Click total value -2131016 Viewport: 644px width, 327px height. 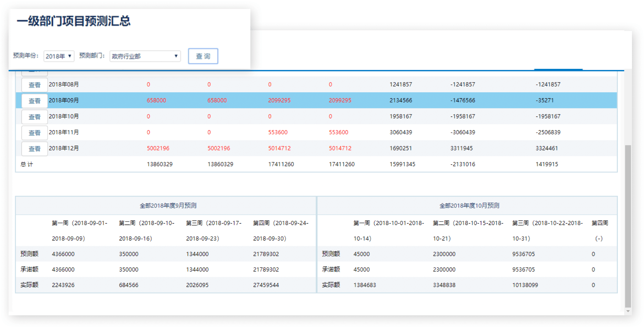click(463, 164)
